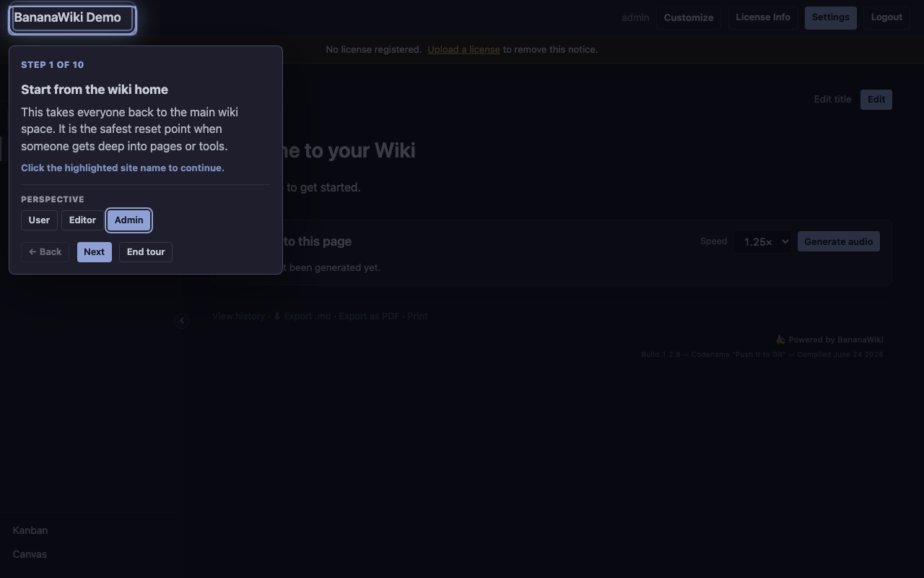Screen dimensions: 924x578
Task: Select the Editor perspective
Action: point(82,220)
